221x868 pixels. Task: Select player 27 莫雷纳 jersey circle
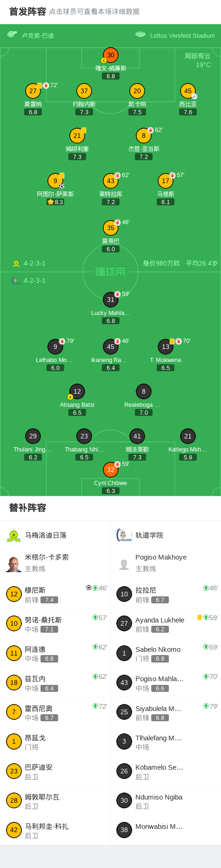tap(33, 91)
